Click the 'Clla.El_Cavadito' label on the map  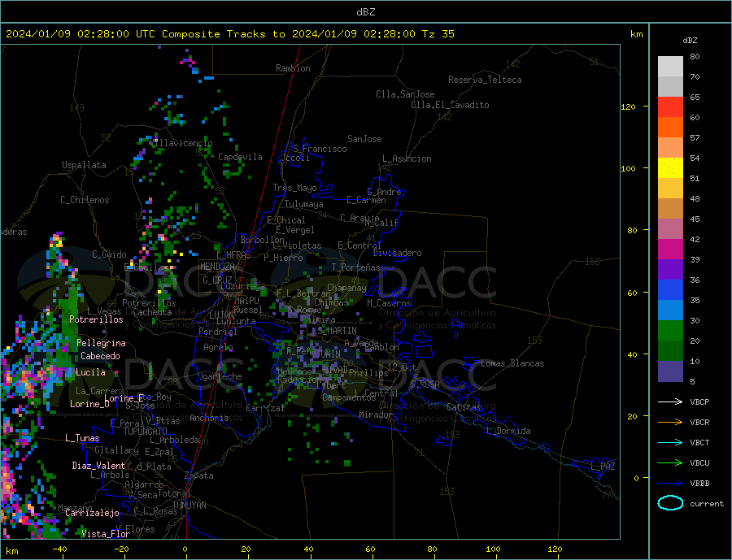[x=450, y=105]
